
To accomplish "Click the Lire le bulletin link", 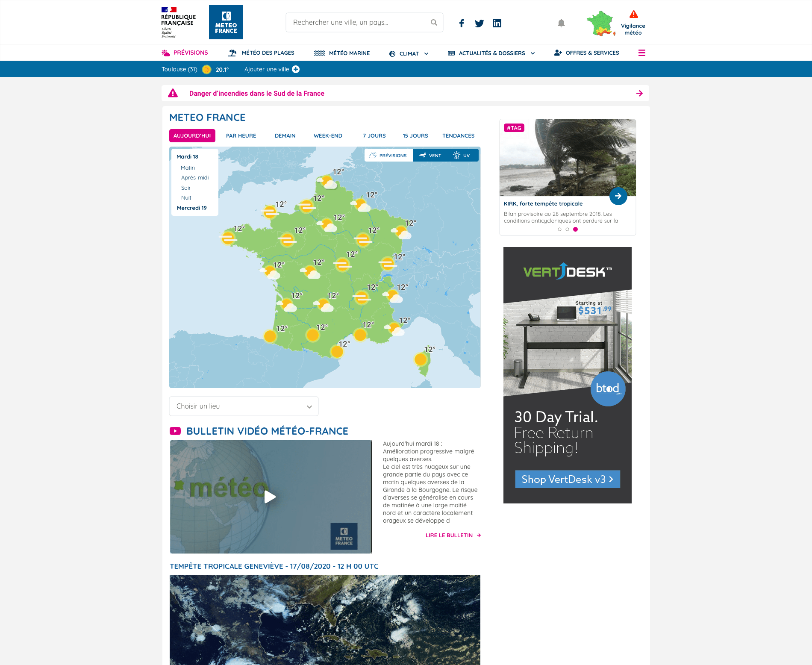I will (x=453, y=535).
